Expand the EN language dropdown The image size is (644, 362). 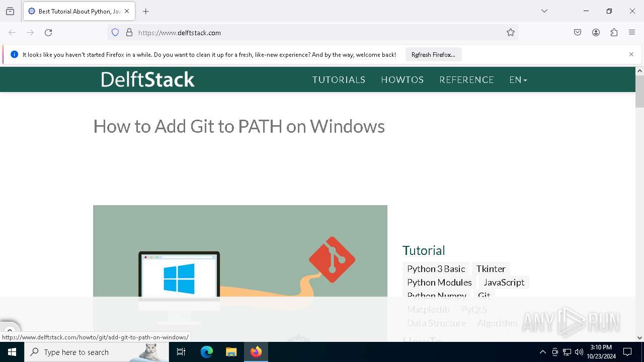[518, 80]
